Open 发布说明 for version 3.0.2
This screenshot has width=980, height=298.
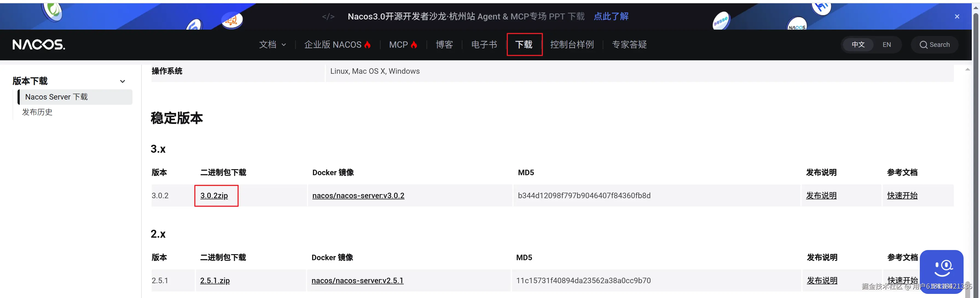click(x=821, y=195)
